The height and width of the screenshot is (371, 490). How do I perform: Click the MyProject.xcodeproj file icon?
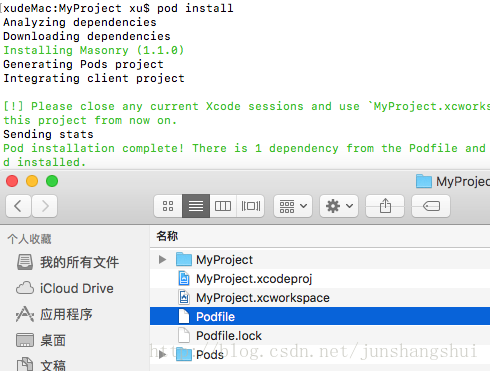click(184, 278)
